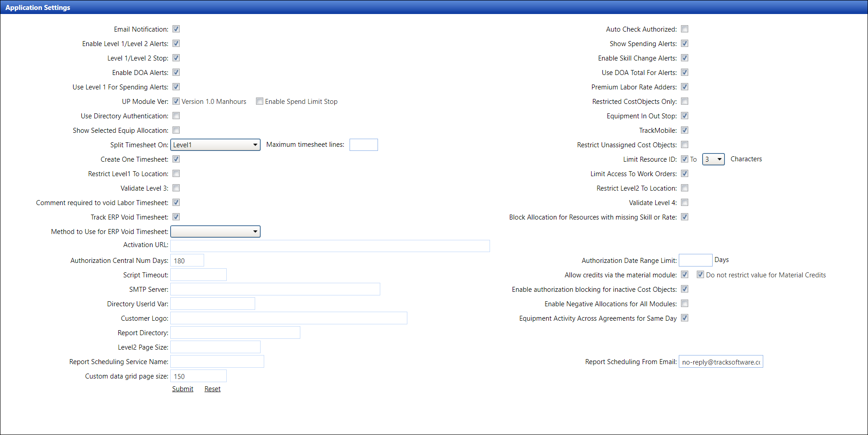The width and height of the screenshot is (868, 435).
Task: Check Use Directory Authentication option
Action: point(176,116)
